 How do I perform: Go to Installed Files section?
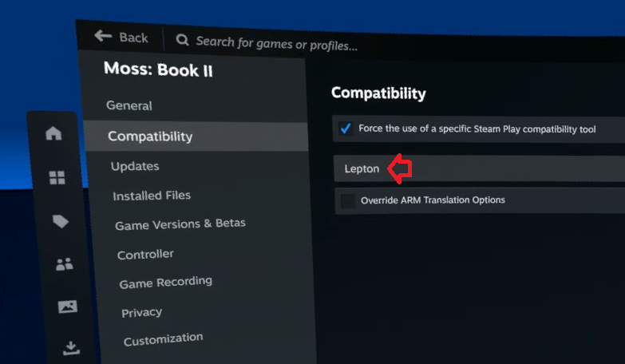point(152,196)
